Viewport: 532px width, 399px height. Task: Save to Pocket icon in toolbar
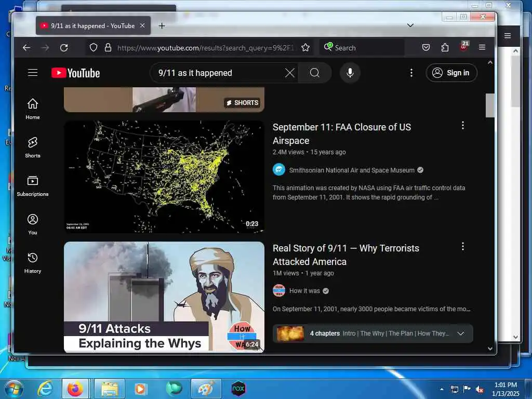tap(426, 47)
